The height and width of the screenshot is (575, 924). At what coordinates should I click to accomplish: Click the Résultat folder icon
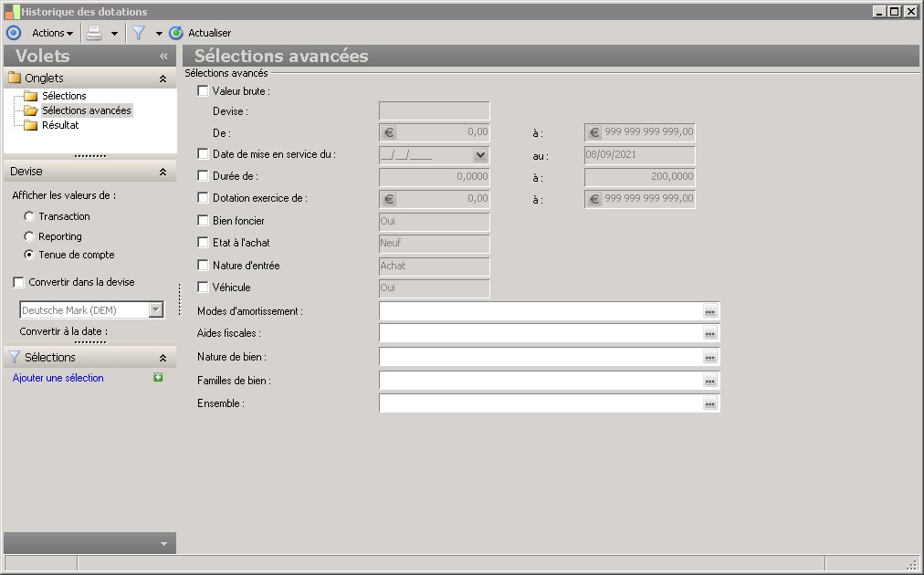pyautogui.click(x=31, y=125)
